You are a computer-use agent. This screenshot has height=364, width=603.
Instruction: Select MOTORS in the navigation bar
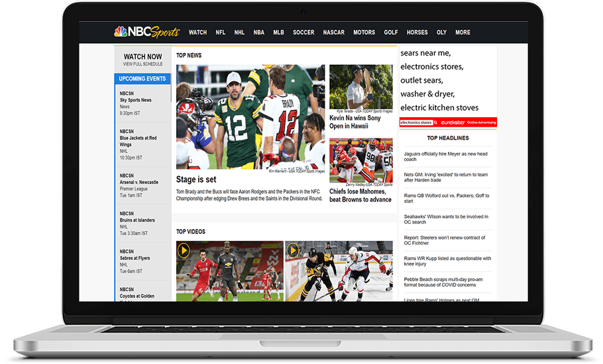[x=364, y=32]
